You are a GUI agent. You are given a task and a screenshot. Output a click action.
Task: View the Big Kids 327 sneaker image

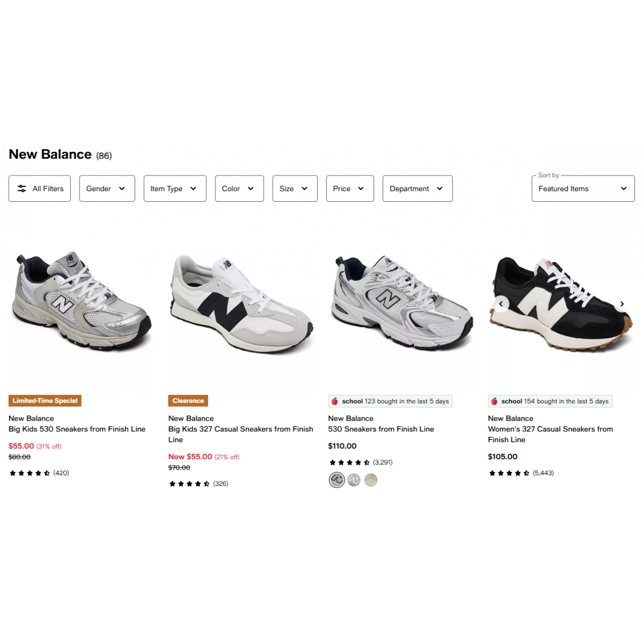[x=241, y=302]
